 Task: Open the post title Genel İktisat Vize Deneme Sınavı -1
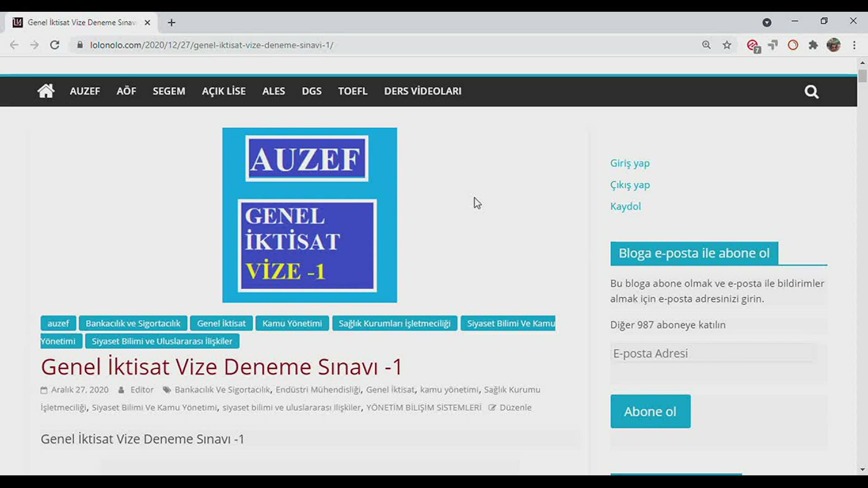(221, 366)
